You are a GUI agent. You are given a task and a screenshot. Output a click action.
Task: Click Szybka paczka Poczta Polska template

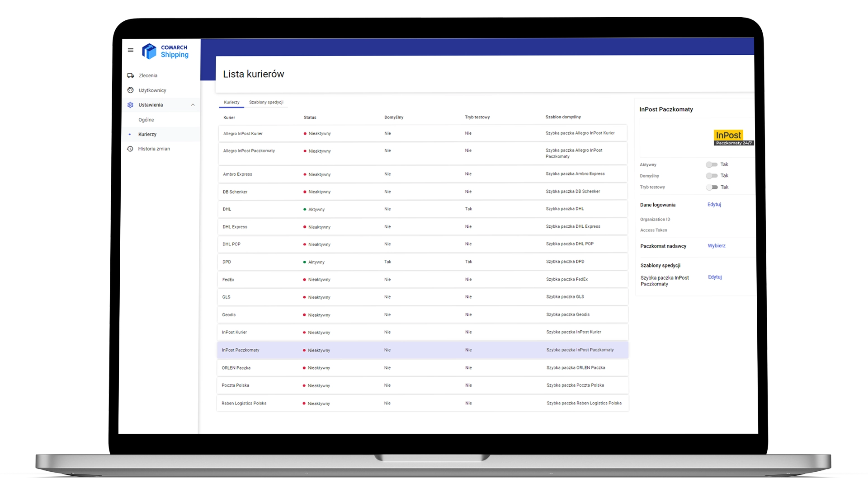pyautogui.click(x=576, y=385)
